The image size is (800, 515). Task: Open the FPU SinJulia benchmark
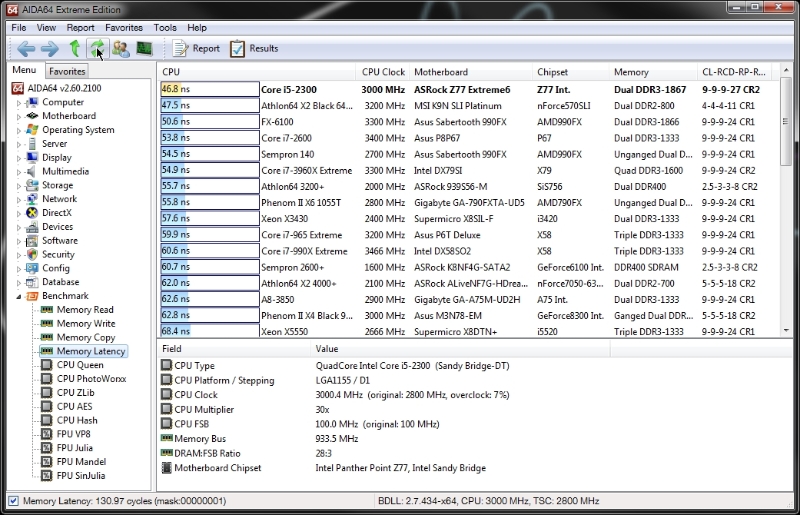click(x=81, y=475)
